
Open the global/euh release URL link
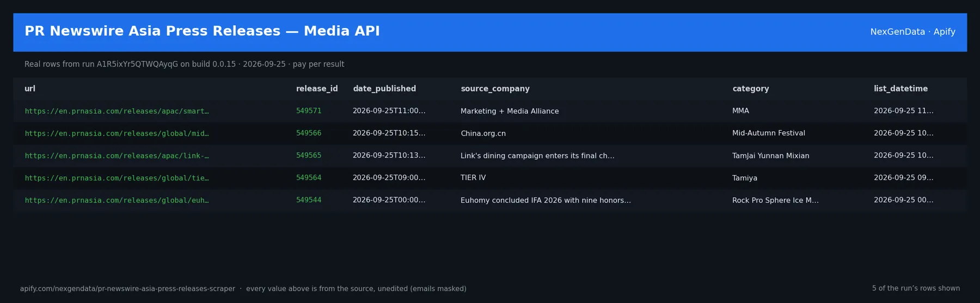(117, 201)
